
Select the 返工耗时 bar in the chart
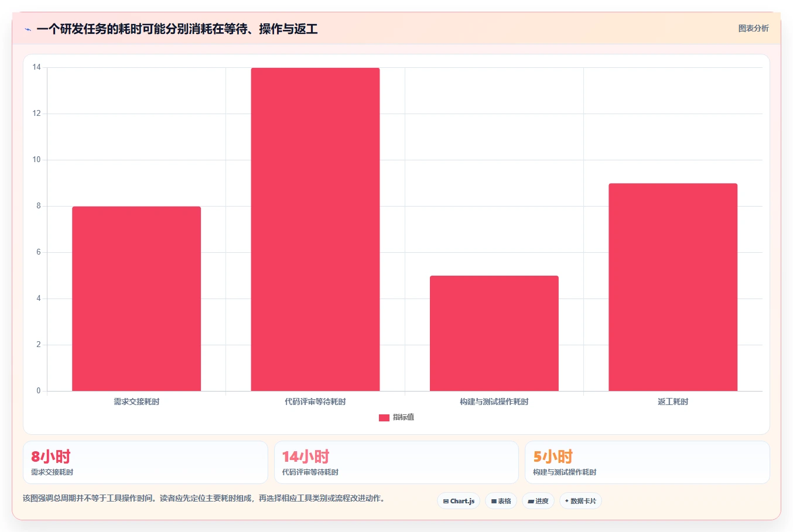coord(673,287)
